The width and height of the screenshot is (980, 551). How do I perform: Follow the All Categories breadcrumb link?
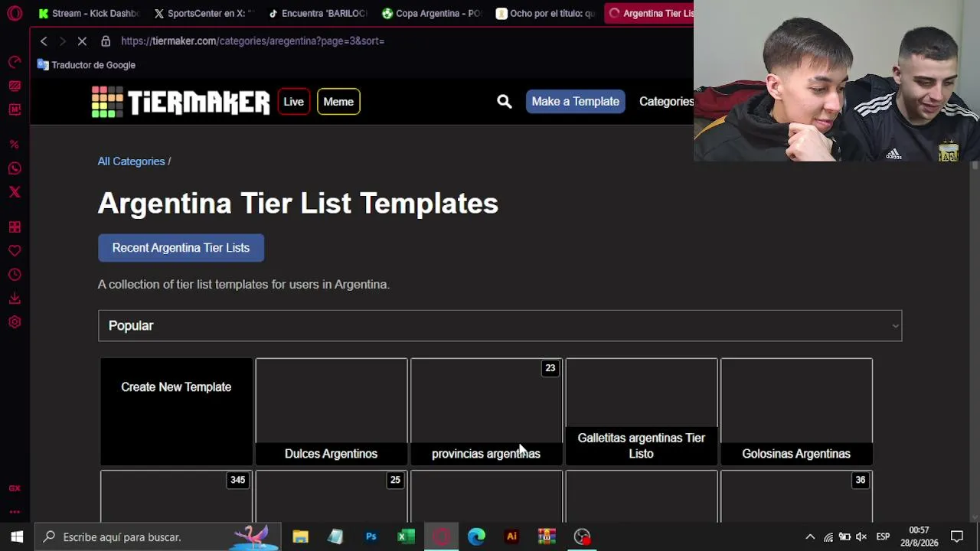131,161
